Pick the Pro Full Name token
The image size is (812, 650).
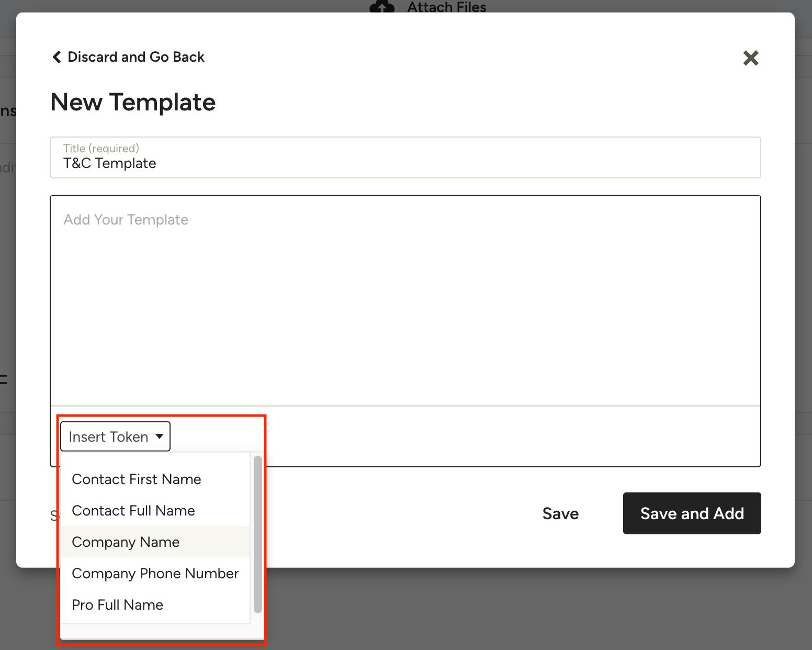[x=117, y=605]
